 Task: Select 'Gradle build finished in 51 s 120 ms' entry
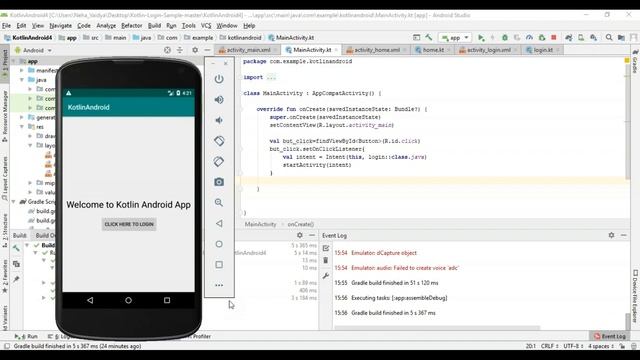(x=395, y=283)
